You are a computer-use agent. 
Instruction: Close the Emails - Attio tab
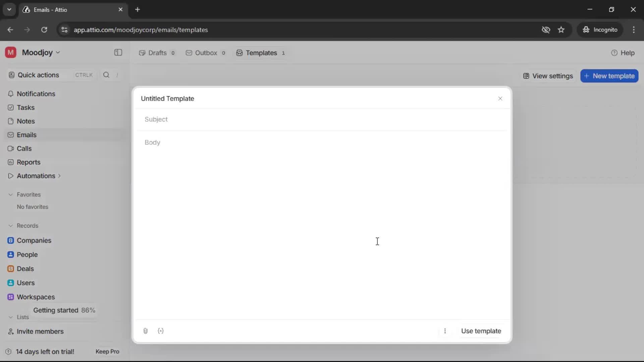coord(120,10)
